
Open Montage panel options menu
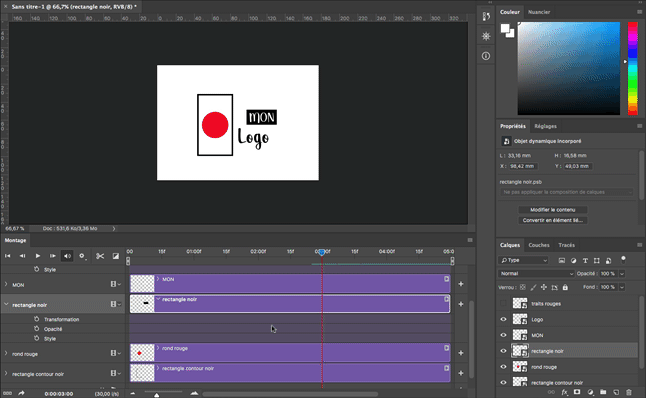470,240
